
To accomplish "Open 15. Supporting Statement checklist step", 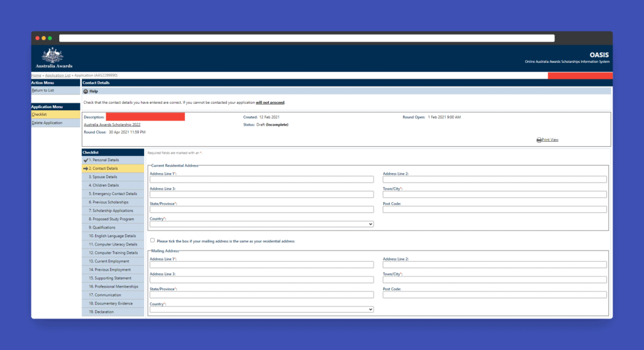I will (110, 278).
